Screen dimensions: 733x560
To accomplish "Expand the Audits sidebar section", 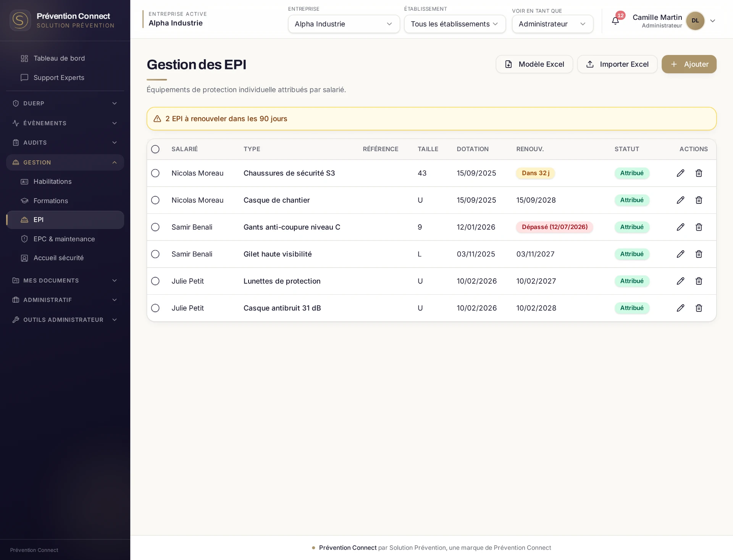I will (x=65, y=143).
